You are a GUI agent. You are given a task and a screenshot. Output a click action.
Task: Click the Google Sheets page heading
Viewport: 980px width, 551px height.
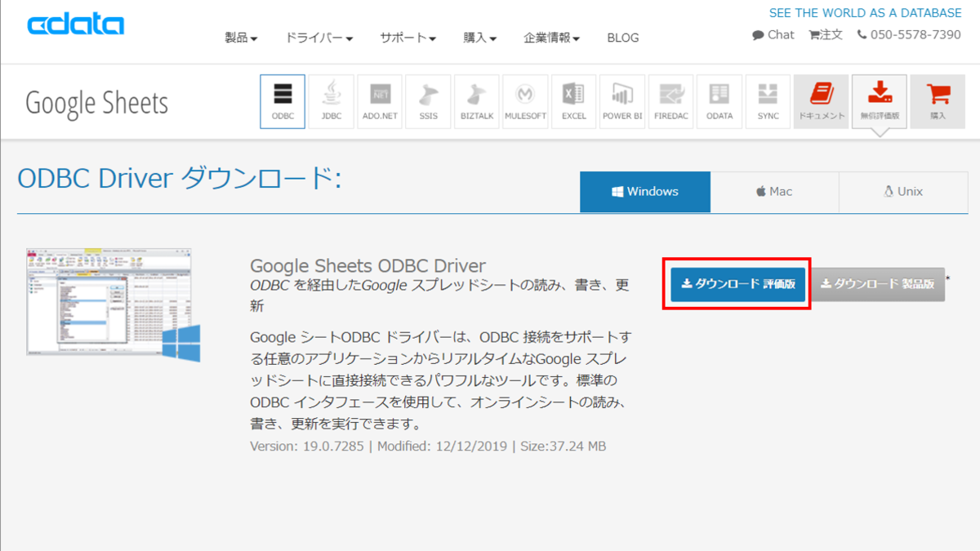point(97,104)
